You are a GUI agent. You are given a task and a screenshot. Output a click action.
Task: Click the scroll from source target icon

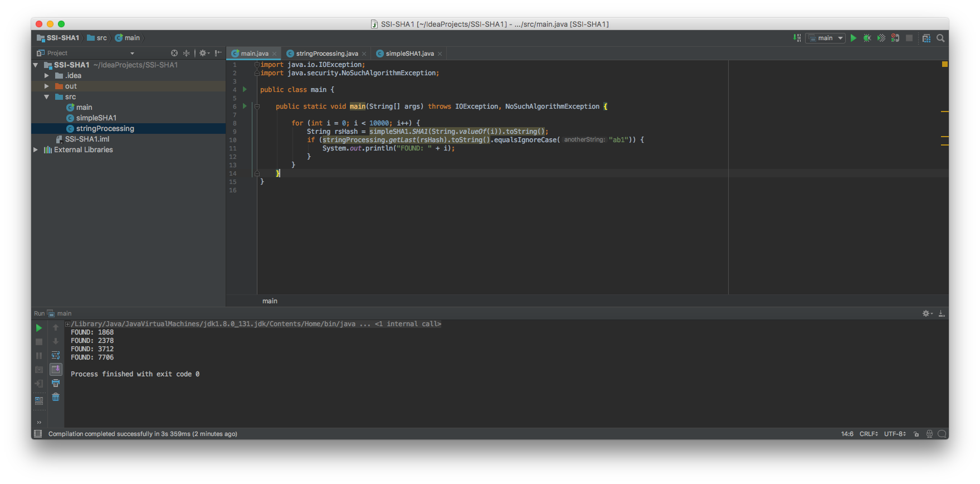point(174,53)
